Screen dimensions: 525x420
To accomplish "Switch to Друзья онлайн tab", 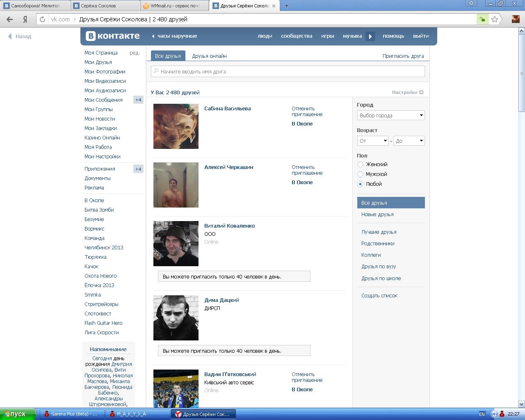I will click(x=209, y=56).
